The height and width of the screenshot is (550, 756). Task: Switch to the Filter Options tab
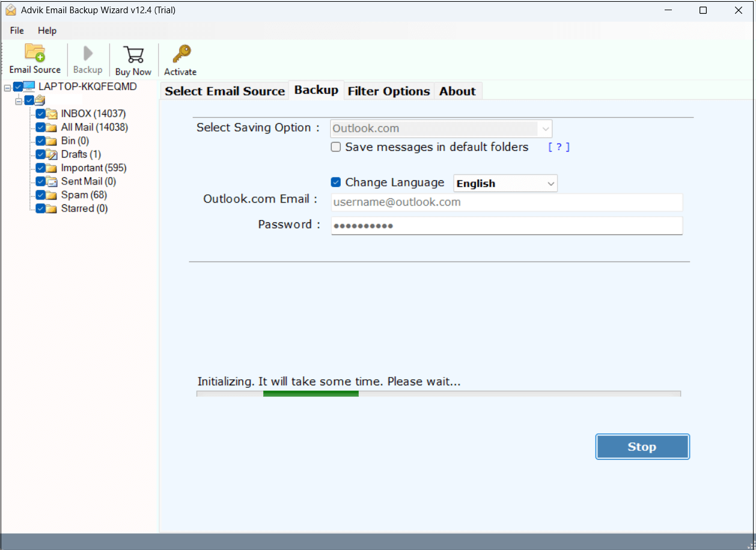tap(388, 91)
